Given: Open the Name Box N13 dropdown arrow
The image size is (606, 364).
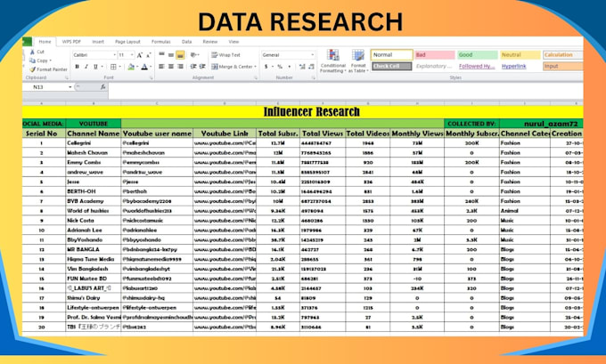Looking at the screenshot, I should (70, 87).
